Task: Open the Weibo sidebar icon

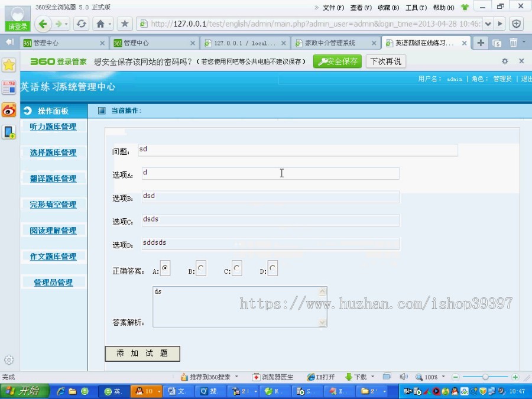Action: 9,111
